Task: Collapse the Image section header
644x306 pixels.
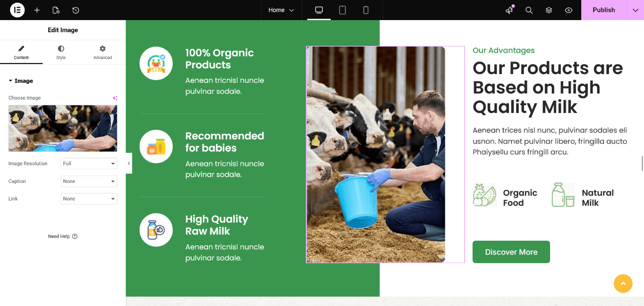Action: point(21,81)
